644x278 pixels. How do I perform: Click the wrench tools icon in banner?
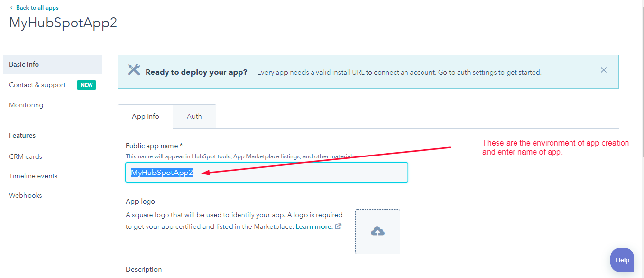tap(134, 69)
